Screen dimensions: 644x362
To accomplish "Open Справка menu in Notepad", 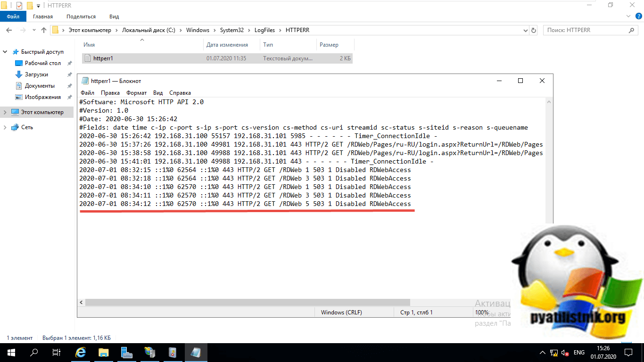I will (x=180, y=93).
